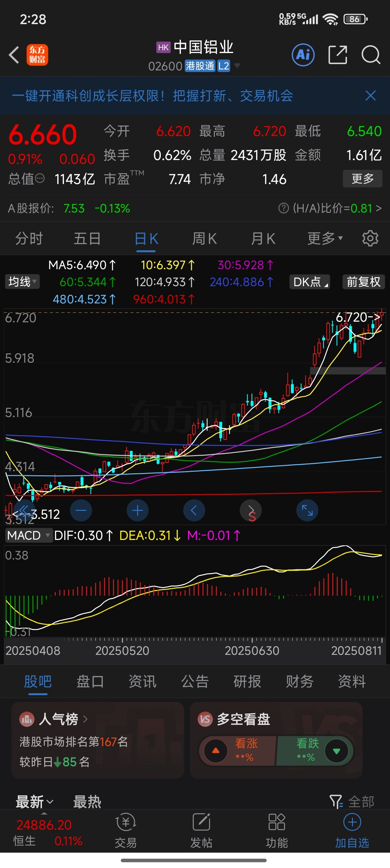This screenshot has width=390, height=868.
Task: Tap the L2 level badge
Action: click(223, 65)
